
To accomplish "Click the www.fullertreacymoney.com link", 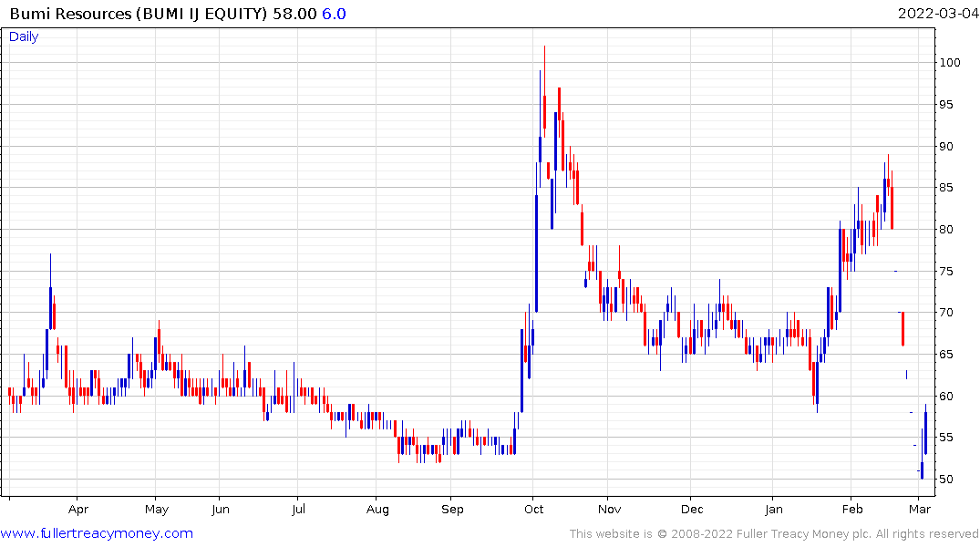I will coord(97,533).
